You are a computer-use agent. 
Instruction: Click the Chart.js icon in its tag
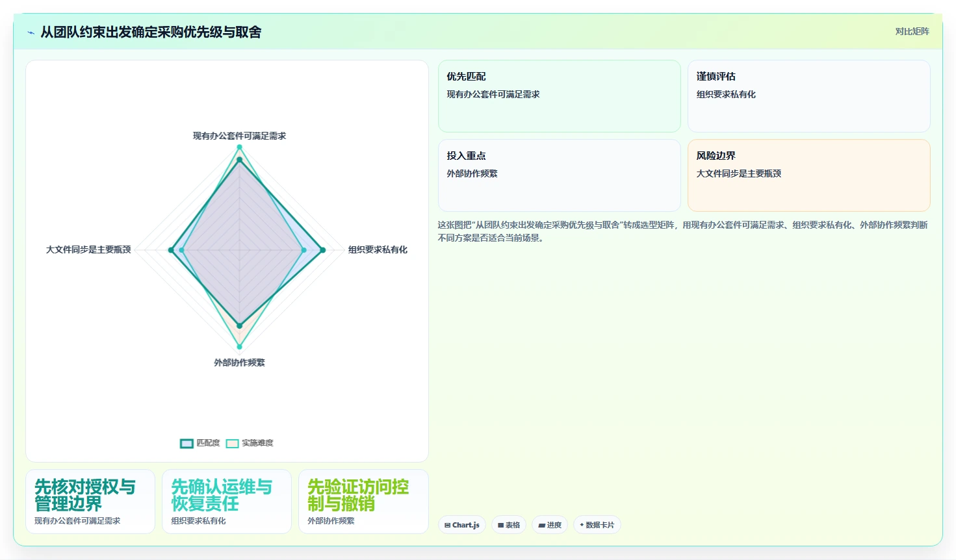point(447,525)
